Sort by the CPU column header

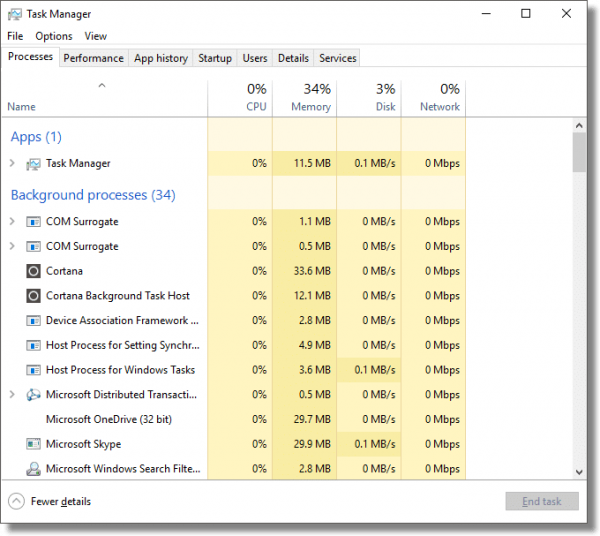(240, 98)
